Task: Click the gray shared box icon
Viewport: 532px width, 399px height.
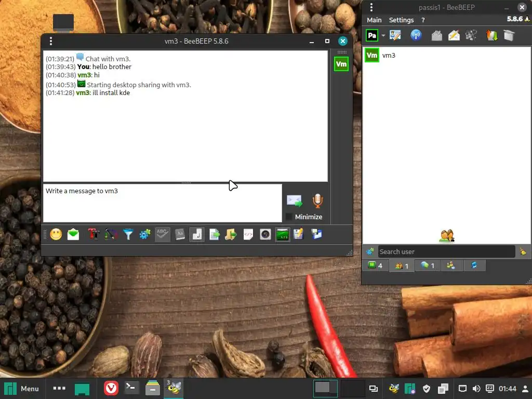Action: point(509,35)
